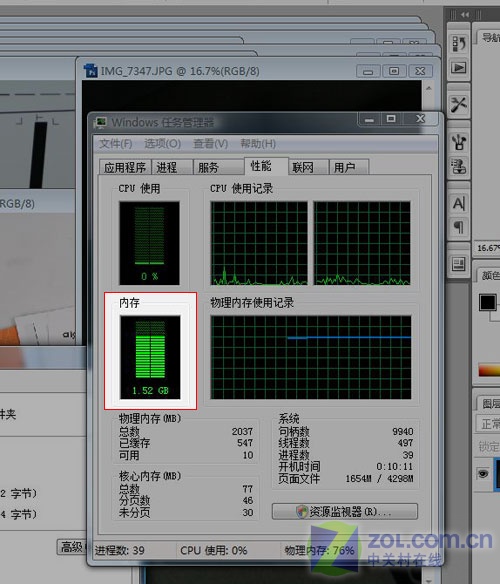Image resolution: width=500 pixels, height=584 pixels.
Task: Click the physical memory usage history graph
Action: tap(311, 357)
